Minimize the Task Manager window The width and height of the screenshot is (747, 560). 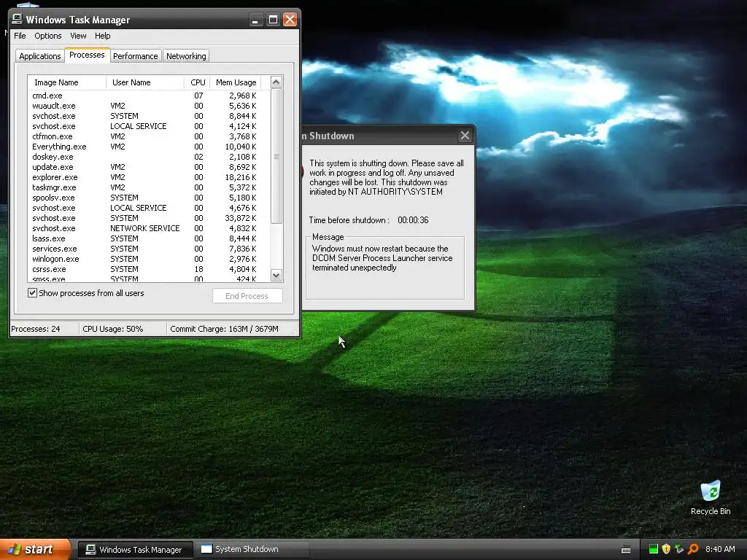pyautogui.click(x=256, y=20)
